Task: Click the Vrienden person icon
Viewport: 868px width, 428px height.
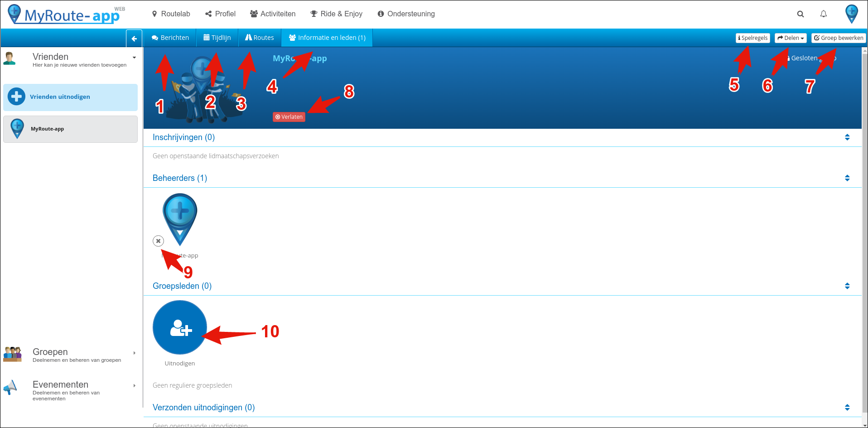Action: point(10,58)
